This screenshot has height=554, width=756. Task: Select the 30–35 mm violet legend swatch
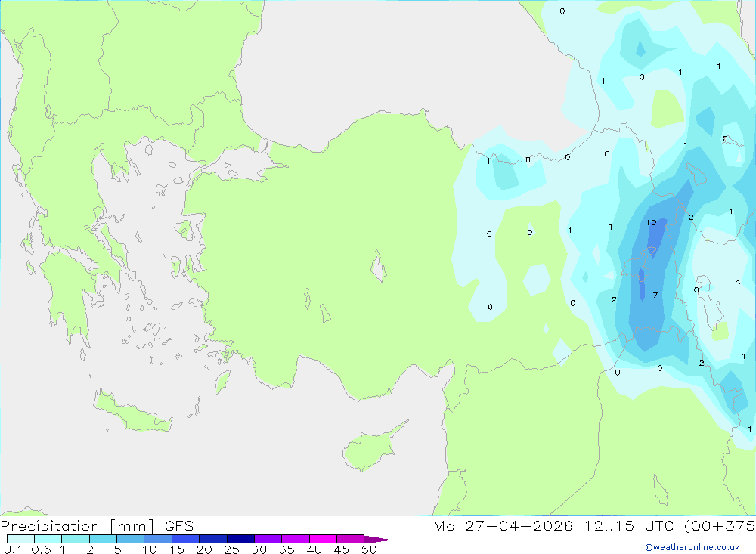tap(268, 539)
